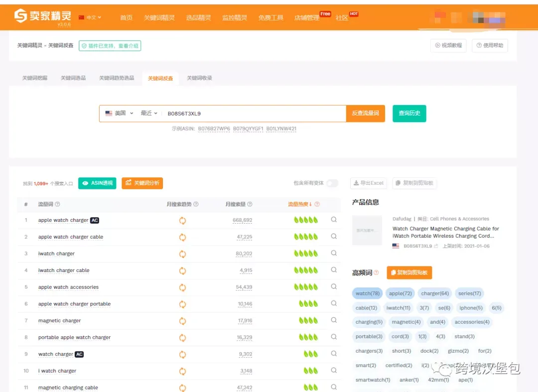Image resolution: width=538 pixels, height=392 pixels.
Task: Toggle the 包含所有变体 switch
Action: [x=332, y=183]
